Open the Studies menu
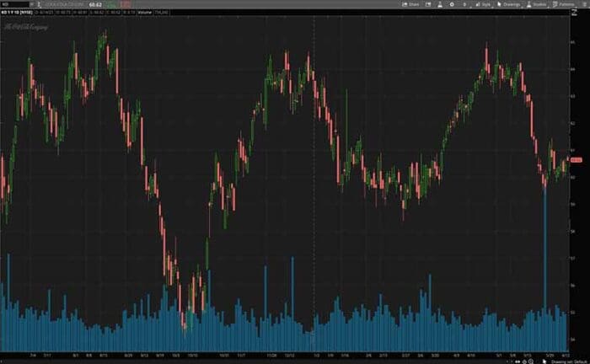The width and height of the screenshot is (590, 364). tap(537, 4)
